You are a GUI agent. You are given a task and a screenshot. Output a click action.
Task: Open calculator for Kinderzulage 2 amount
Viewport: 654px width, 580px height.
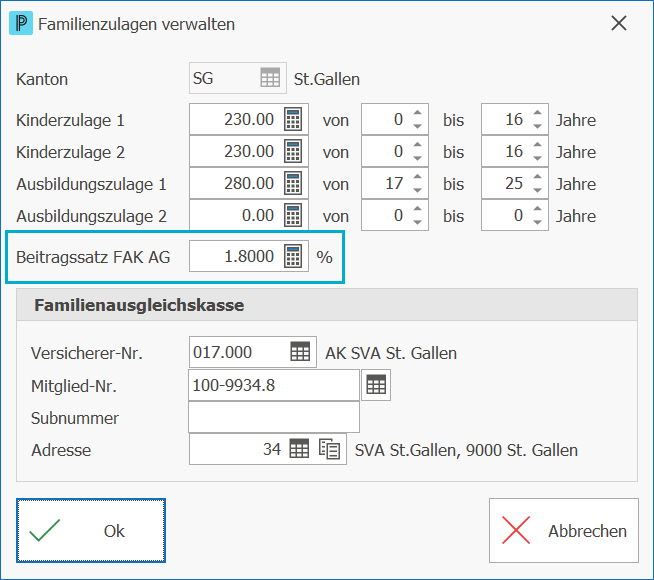coord(293,151)
